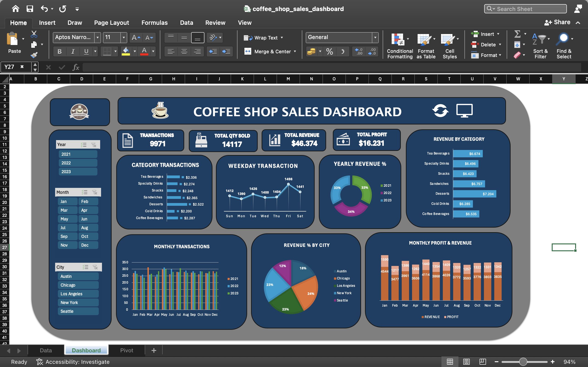Decrease decimal places

click(372, 51)
